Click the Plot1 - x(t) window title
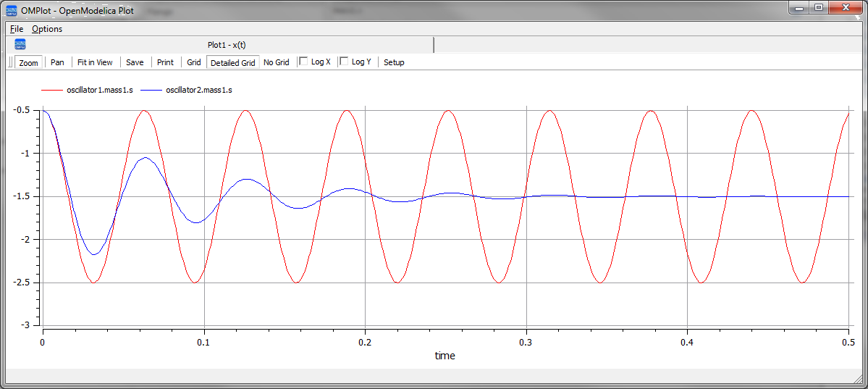 coord(227,45)
